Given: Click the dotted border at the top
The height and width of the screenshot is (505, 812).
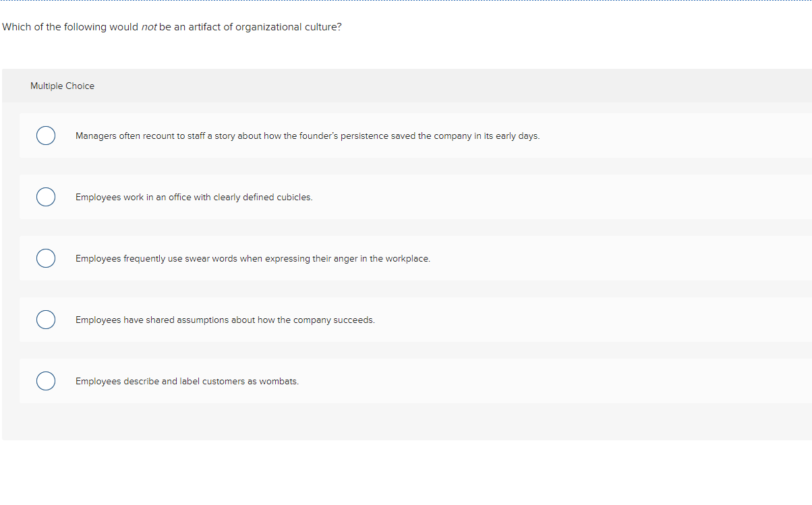Looking at the screenshot, I should [405, 2].
